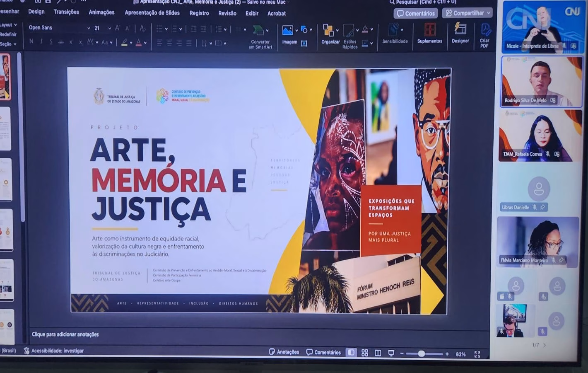Toggle bold N formatting
This screenshot has width=588, height=373.
[31, 41]
